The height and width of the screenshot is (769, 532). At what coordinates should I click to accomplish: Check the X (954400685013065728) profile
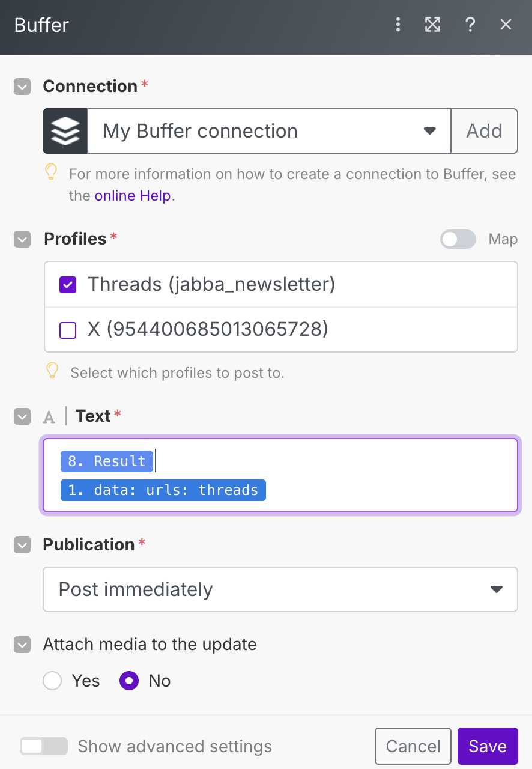click(68, 330)
